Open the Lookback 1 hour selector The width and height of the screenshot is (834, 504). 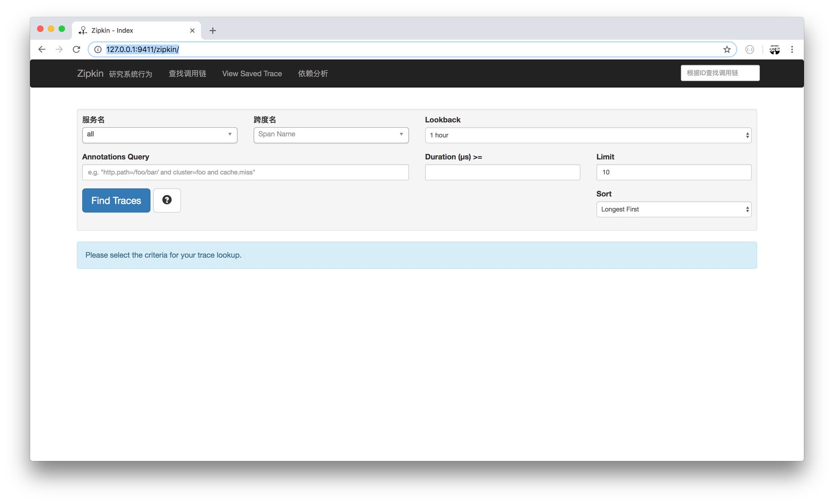tap(588, 135)
